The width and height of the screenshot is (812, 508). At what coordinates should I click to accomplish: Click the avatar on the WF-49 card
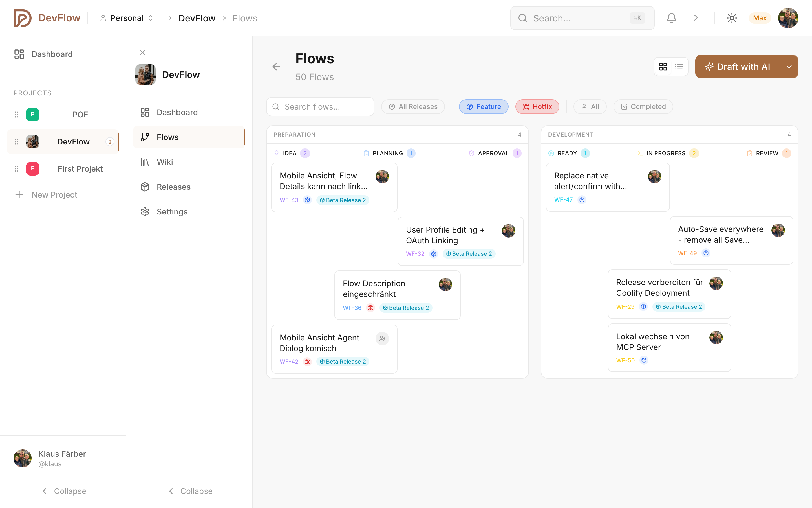778,231
